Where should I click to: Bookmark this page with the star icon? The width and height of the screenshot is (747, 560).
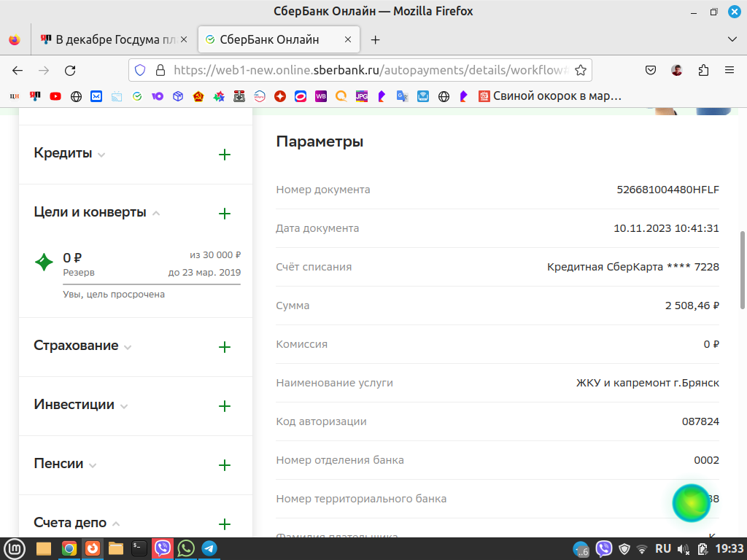580,71
